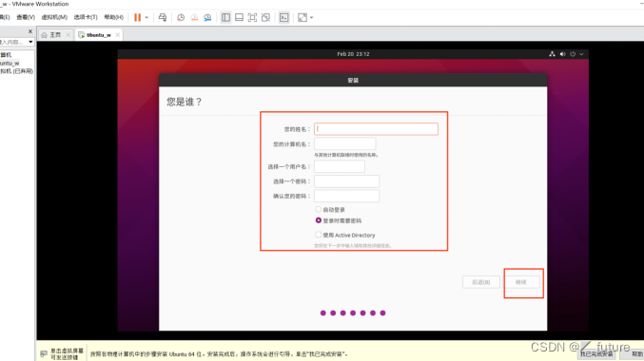Open the 帮助(H) menu
Image resolution: width=644 pixels, height=361 pixels.
(x=114, y=17)
